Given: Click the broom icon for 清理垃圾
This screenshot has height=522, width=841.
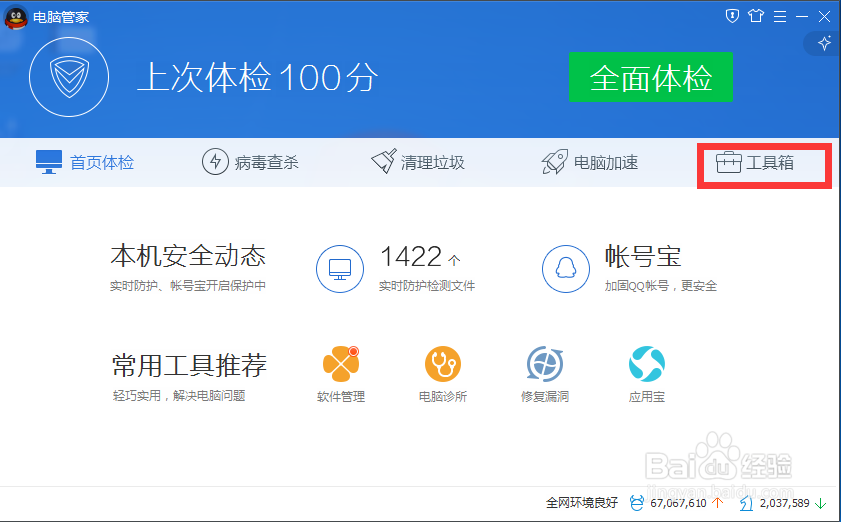Looking at the screenshot, I should coord(384,161).
